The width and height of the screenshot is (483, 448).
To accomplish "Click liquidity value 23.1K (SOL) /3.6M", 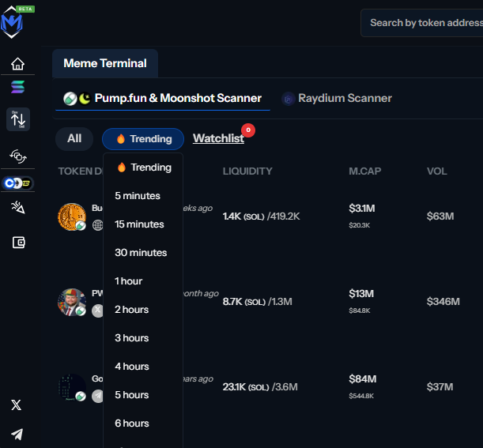I will click(x=260, y=386).
